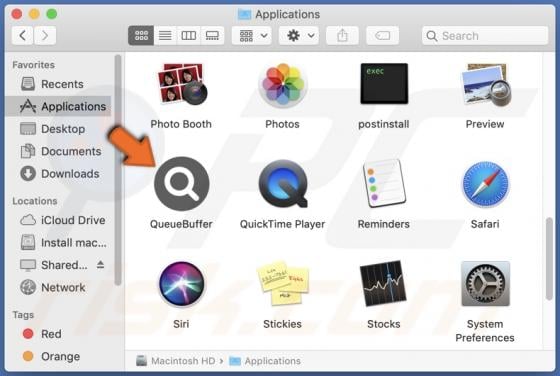Screen dimensions: 560x376
Task: Click the main file area scrollbar
Action: click(x=549, y=259)
